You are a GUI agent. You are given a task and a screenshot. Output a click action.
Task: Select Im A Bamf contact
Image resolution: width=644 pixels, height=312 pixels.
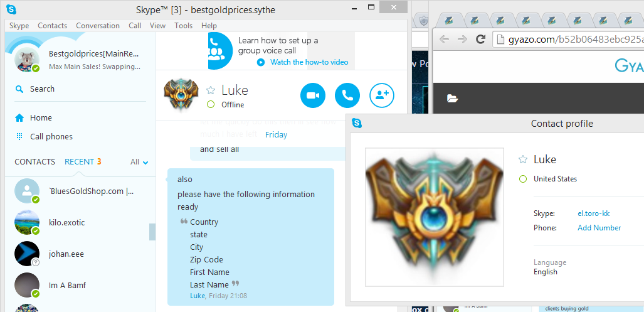(x=80, y=285)
